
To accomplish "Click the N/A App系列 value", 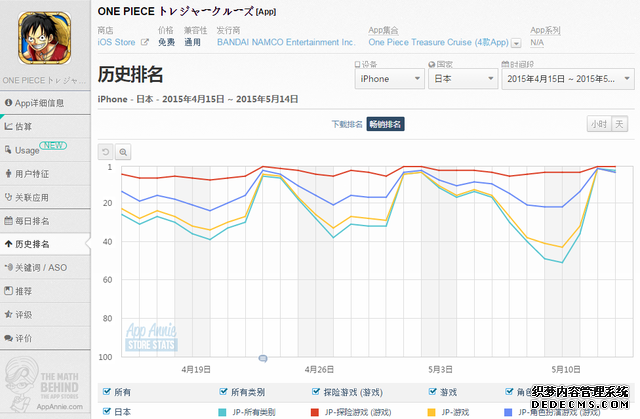I will click(x=537, y=42).
